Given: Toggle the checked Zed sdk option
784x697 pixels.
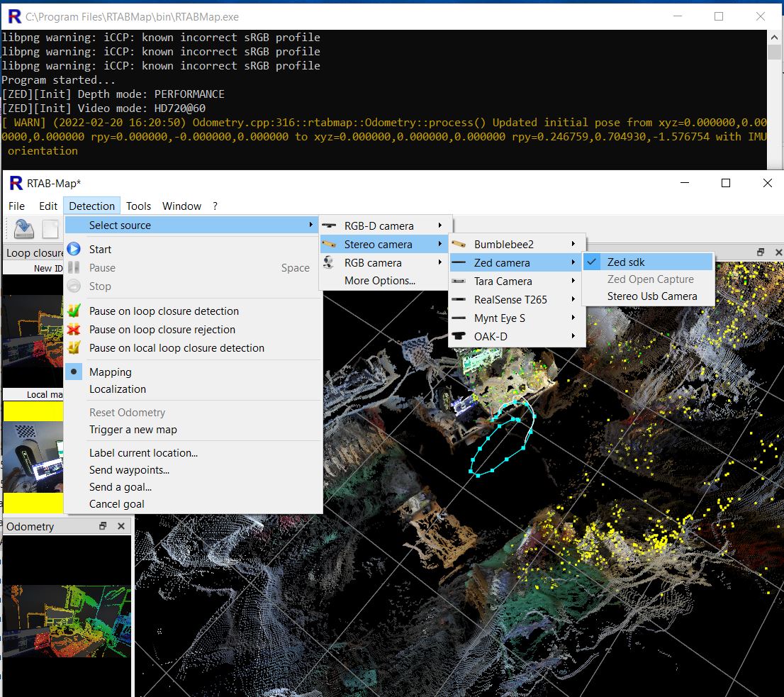Looking at the screenshot, I should [x=626, y=262].
